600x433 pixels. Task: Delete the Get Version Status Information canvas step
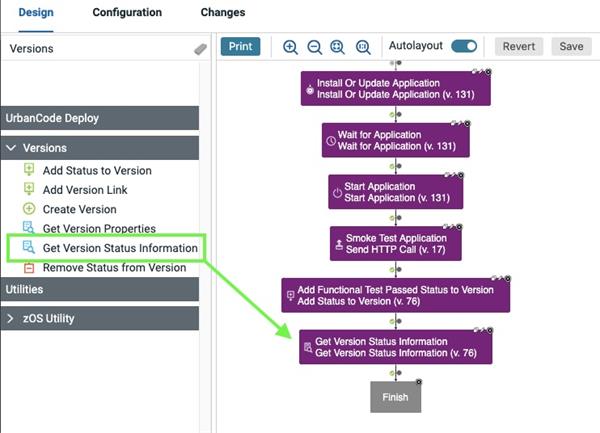pyautogui.click(x=490, y=330)
